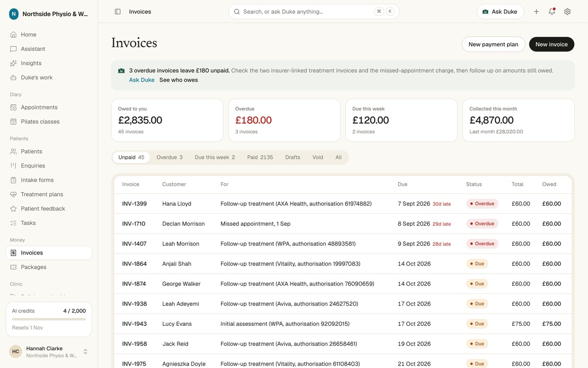This screenshot has height=368, width=588.
Task: Select customer Jack Reid
Action: tap(175, 344)
